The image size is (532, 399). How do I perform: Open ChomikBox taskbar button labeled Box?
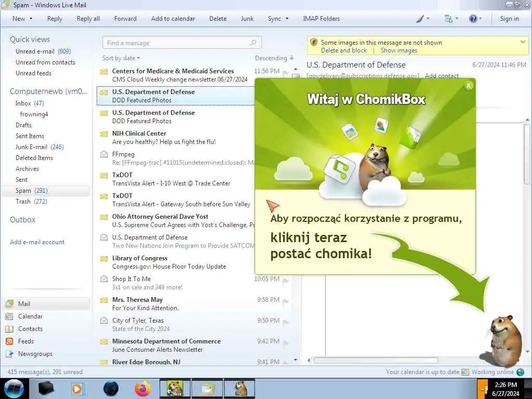pyautogui.click(x=175, y=389)
